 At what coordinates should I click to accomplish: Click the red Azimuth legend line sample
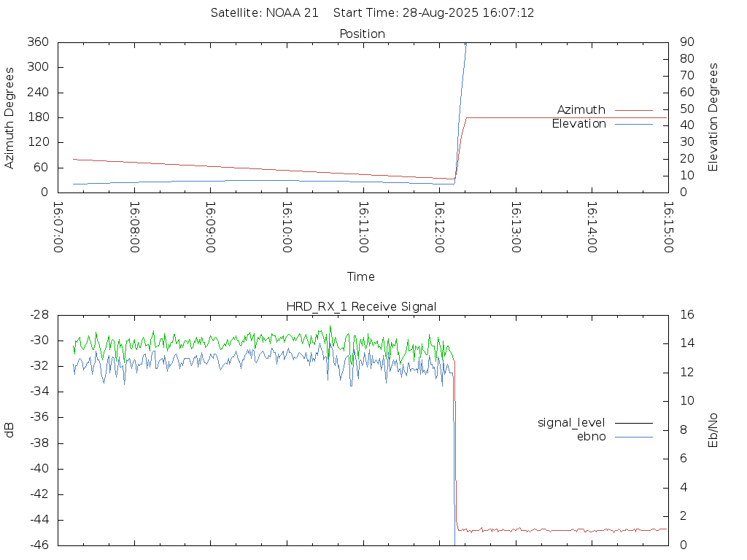(x=634, y=111)
